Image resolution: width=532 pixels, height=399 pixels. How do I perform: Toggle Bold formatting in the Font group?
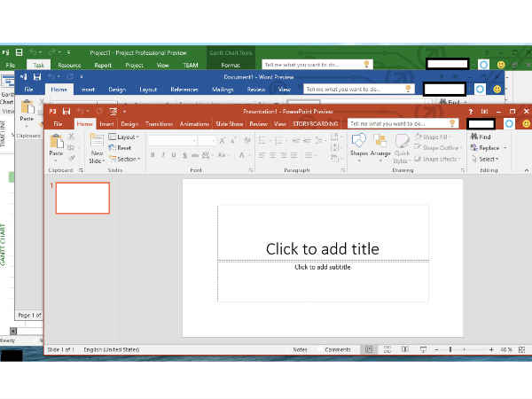153,155
